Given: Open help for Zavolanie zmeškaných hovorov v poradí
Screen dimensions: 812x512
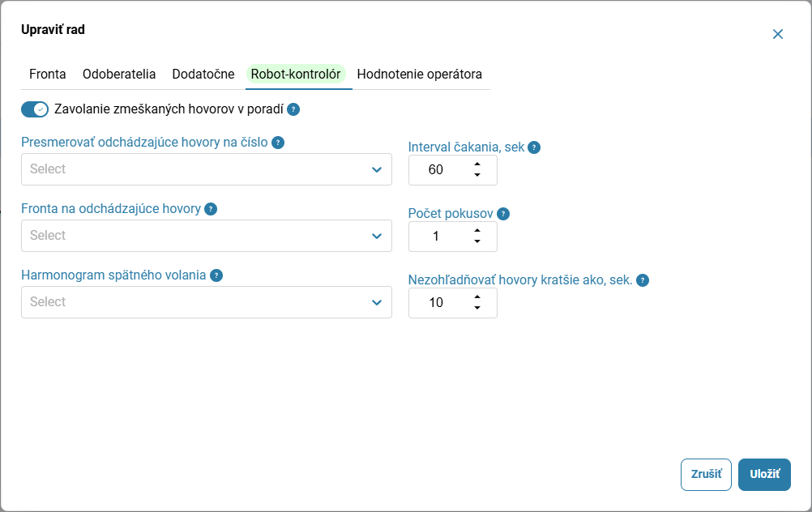Looking at the screenshot, I should point(293,109).
